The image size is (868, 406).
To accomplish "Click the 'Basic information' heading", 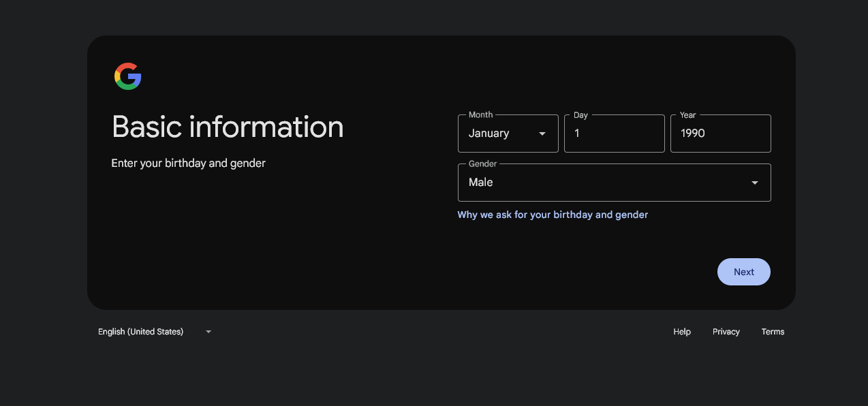I will [x=228, y=127].
